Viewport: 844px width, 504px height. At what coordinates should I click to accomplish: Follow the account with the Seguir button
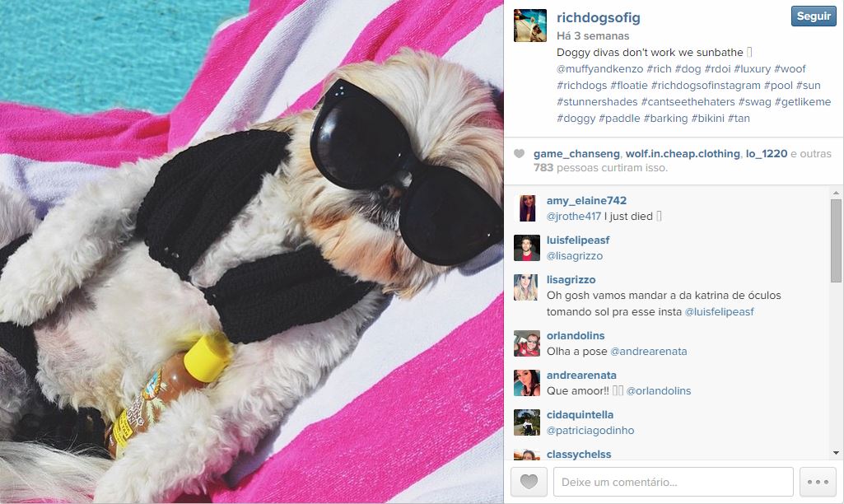point(814,16)
